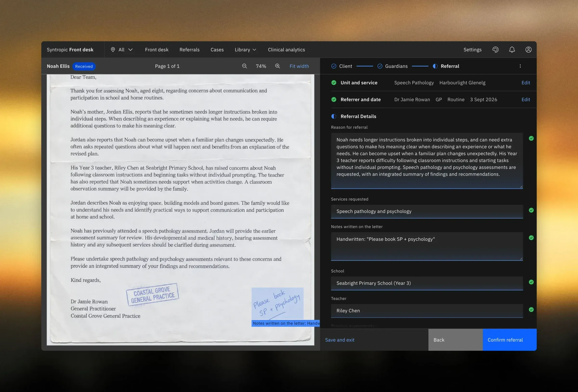Expand the Library menu

(x=245, y=50)
